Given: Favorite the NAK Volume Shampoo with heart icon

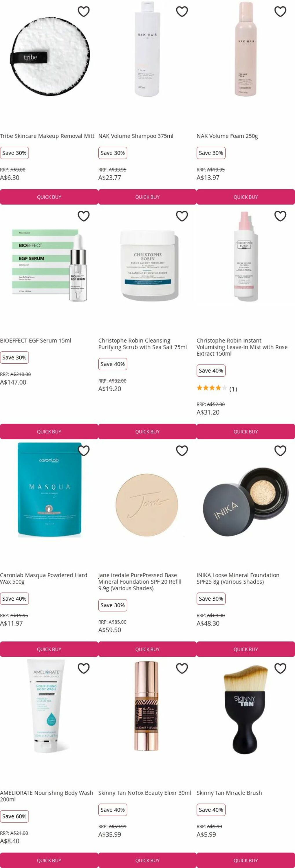Looking at the screenshot, I should click(x=182, y=12).
